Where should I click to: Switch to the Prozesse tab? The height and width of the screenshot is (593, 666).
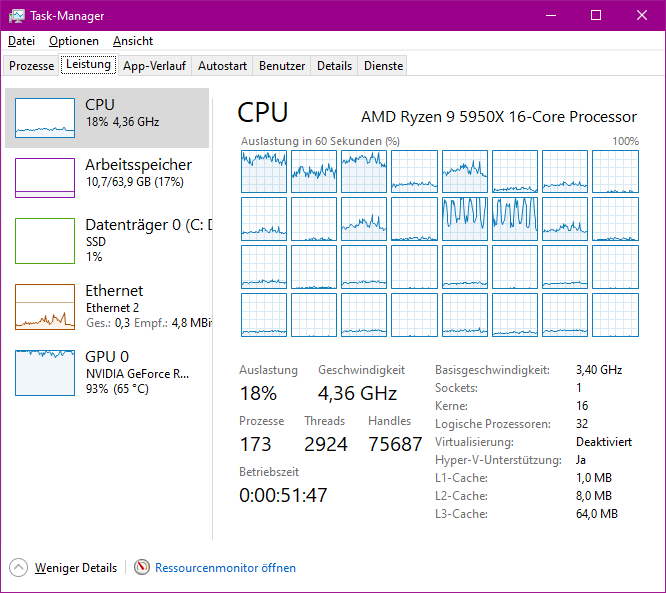tap(31, 66)
